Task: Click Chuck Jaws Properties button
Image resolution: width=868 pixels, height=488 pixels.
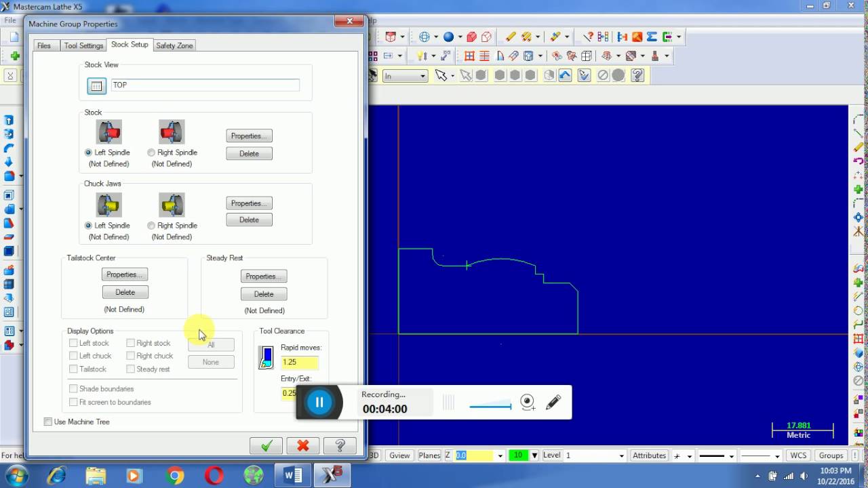Action: [249, 203]
